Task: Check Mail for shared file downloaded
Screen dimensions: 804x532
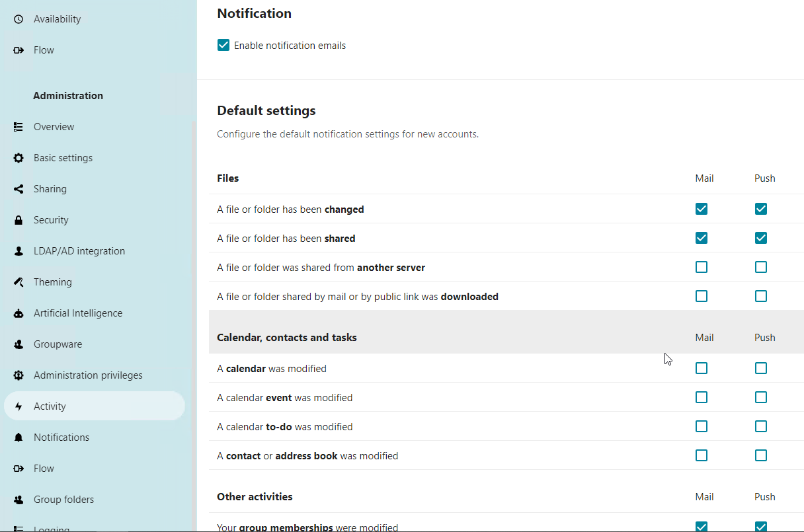Action: click(702, 296)
